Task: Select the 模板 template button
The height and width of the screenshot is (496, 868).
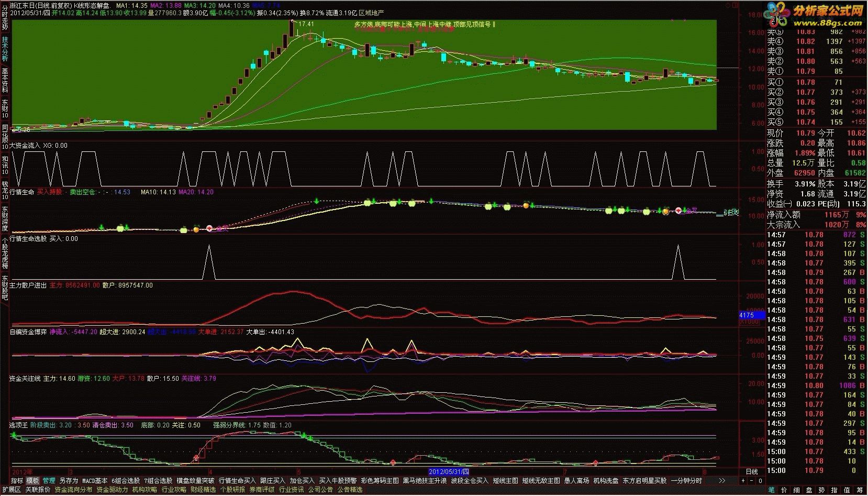Action: 32,480
